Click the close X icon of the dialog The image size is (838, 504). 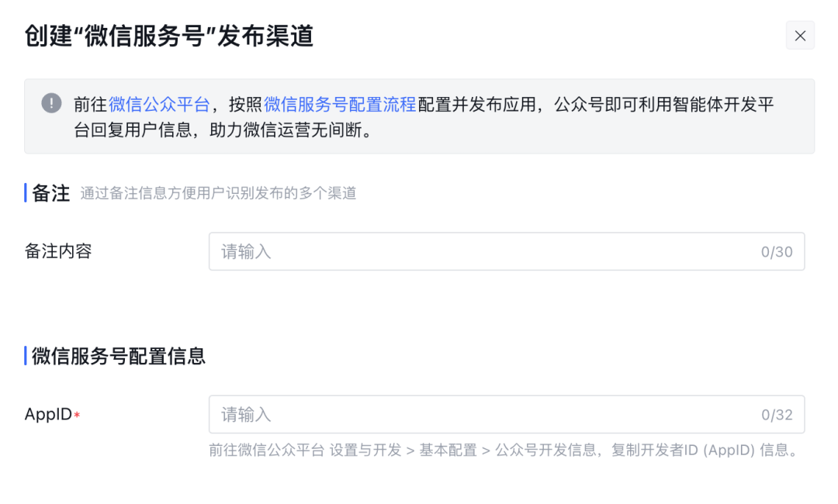pos(800,36)
